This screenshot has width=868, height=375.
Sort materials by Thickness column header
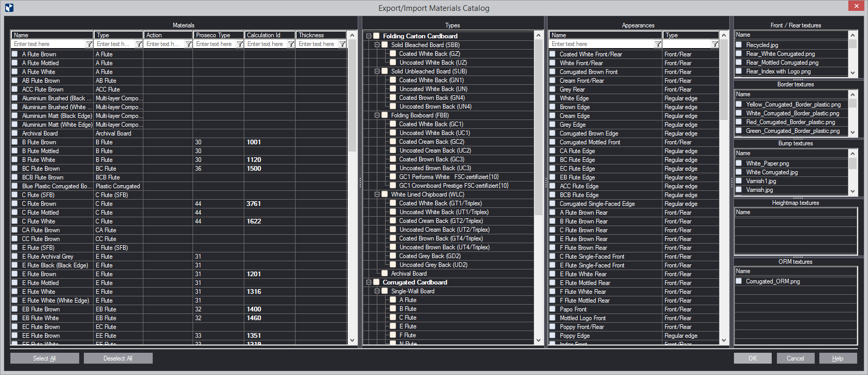pos(321,35)
